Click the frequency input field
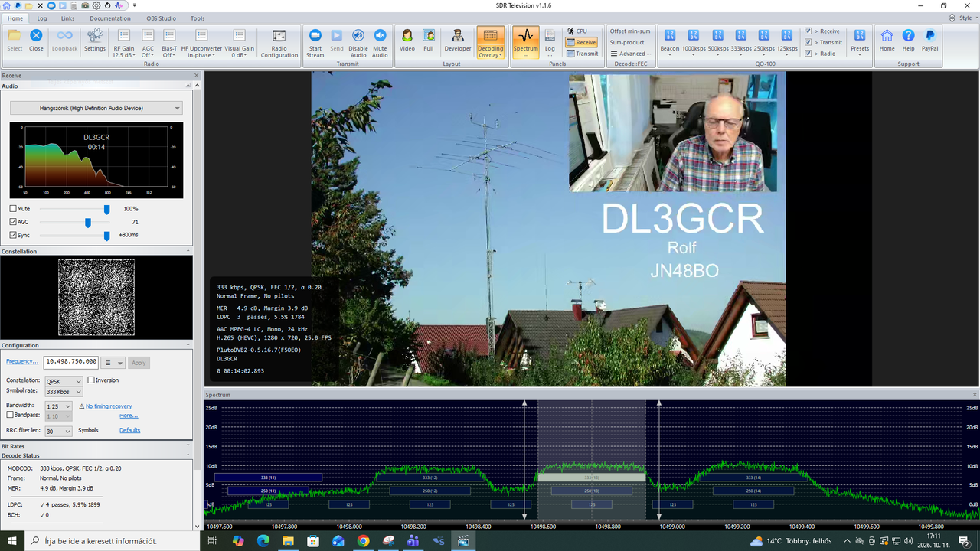This screenshot has width=980, height=551. [x=71, y=362]
